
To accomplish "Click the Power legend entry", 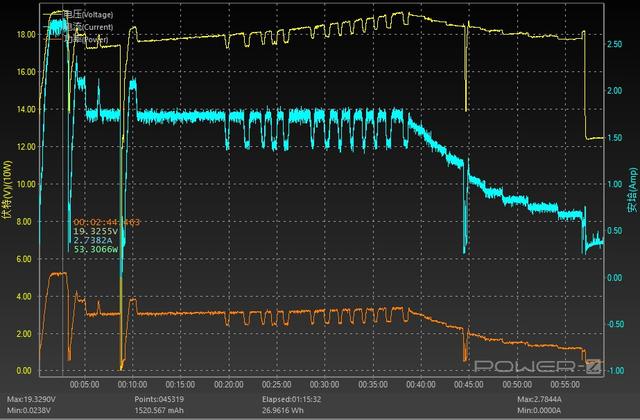I will click(x=76, y=39).
